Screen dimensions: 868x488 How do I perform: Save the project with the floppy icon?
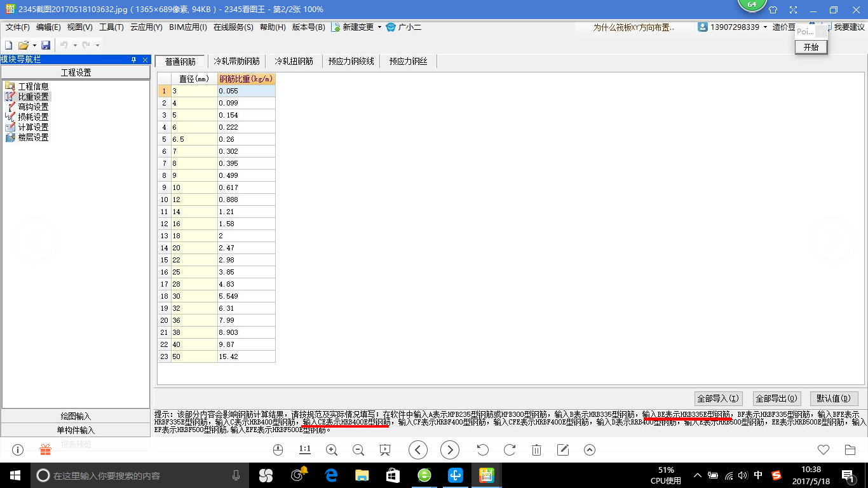click(46, 45)
